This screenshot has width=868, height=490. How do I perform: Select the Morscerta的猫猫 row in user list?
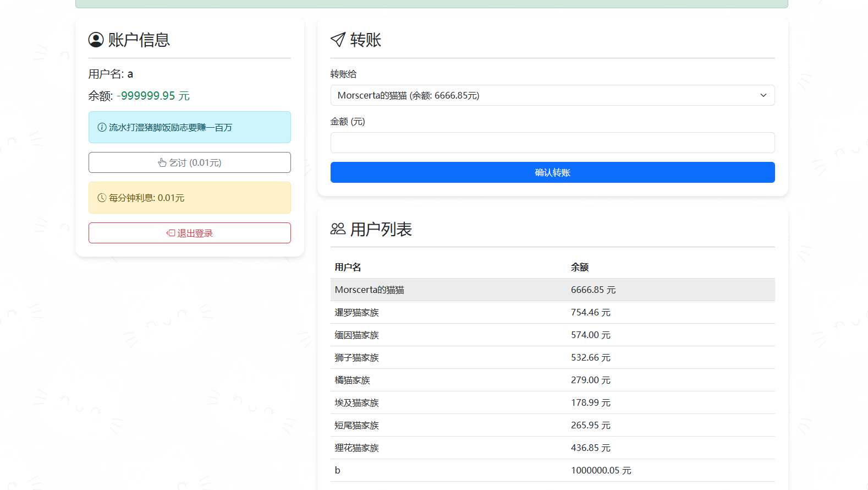[x=552, y=290]
